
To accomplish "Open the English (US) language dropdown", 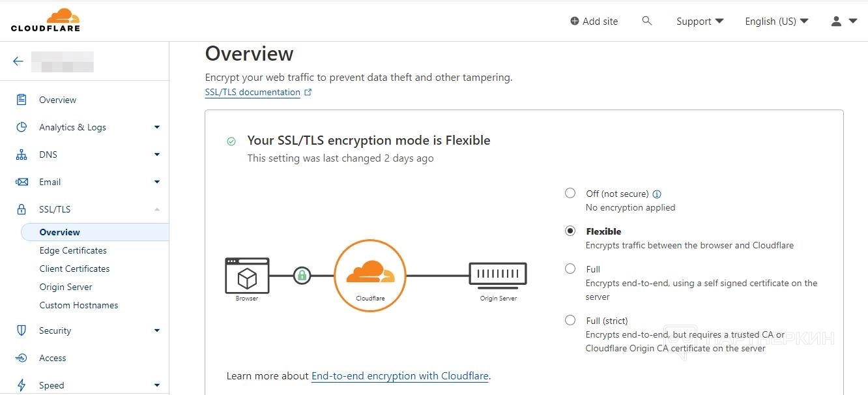I will coord(776,22).
